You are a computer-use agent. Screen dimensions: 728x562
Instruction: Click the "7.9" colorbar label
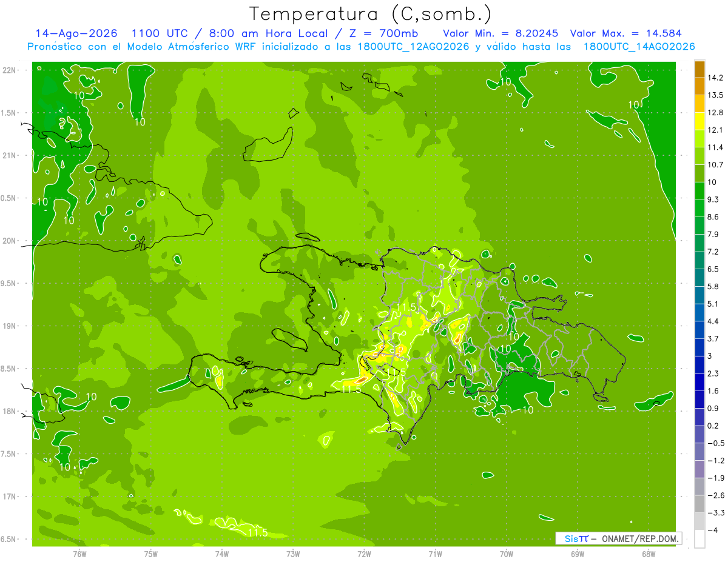pos(713,234)
